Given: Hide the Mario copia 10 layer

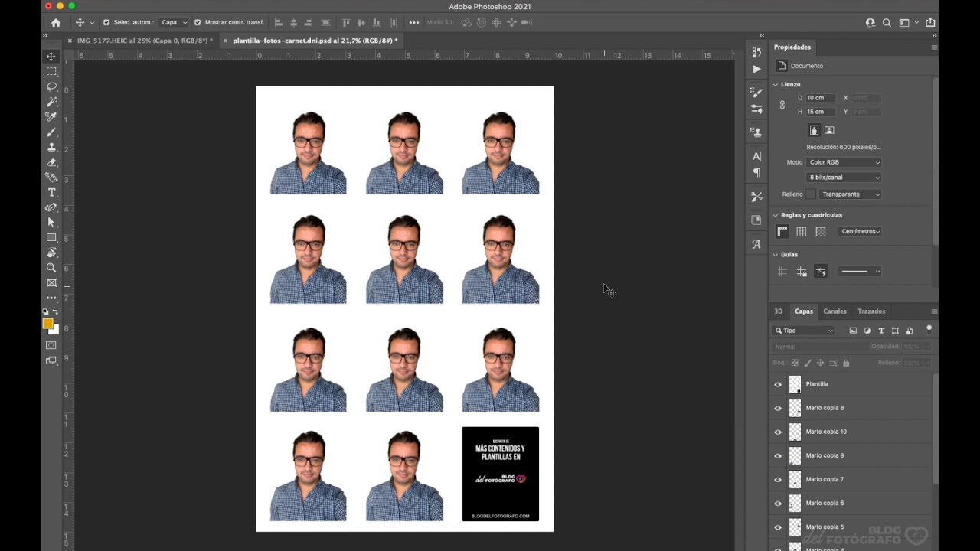Looking at the screenshot, I should point(778,432).
